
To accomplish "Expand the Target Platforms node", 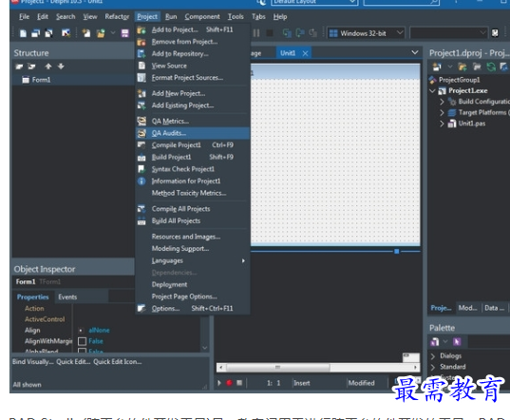I will [442, 112].
